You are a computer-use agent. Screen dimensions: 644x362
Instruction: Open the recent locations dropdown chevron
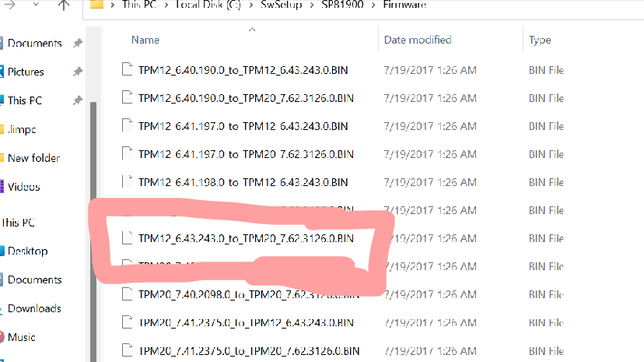coord(36,5)
